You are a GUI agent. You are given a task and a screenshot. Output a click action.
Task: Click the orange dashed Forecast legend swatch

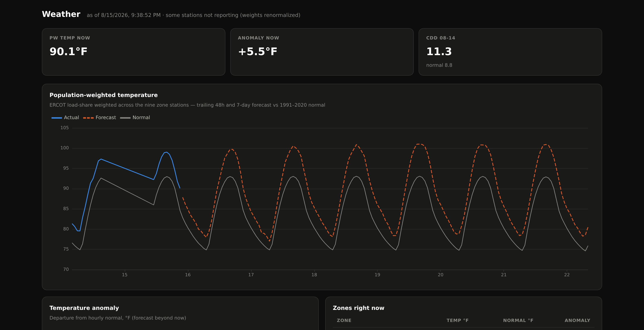click(88, 118)
